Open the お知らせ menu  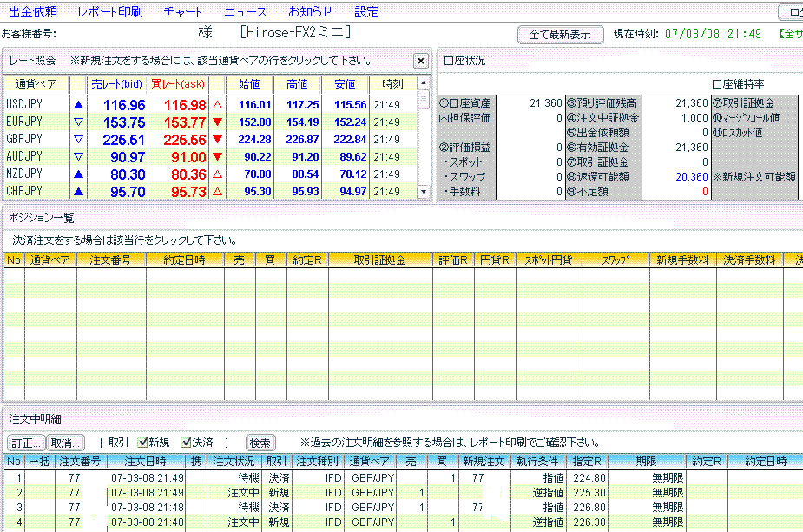tap(311, 12)
